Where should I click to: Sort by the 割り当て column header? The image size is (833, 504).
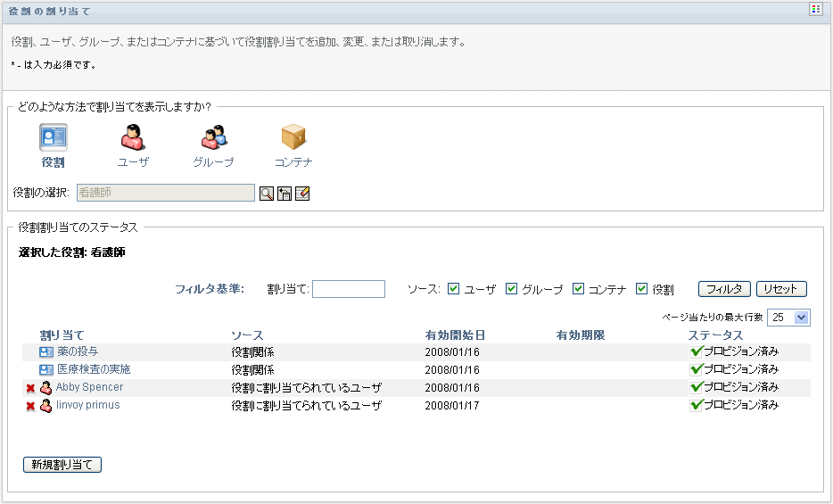[x=62, y=335]
